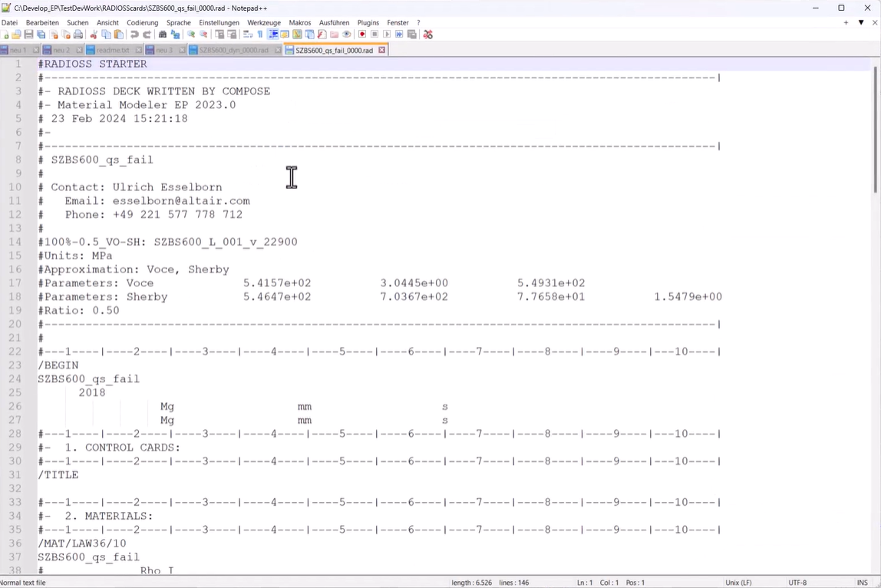Open document list dropdown triangle top right
Image resolution: width=881 pixels, height=588 pixels.
click(861, 22)
